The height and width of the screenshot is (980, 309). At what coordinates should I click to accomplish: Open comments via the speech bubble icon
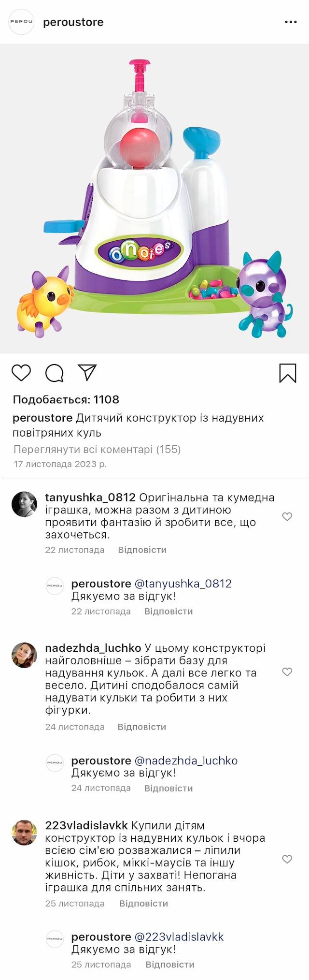click(54, 373)
